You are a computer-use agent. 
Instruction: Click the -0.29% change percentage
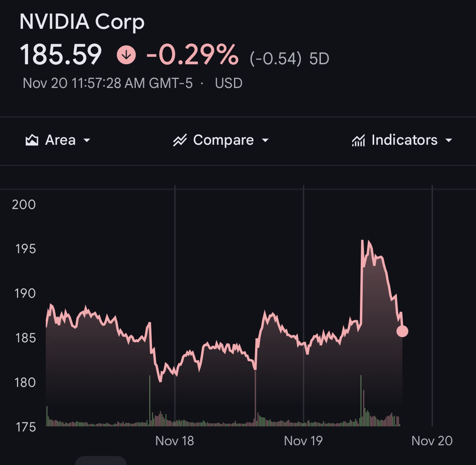pyautogui.click(x=192, y=54)
